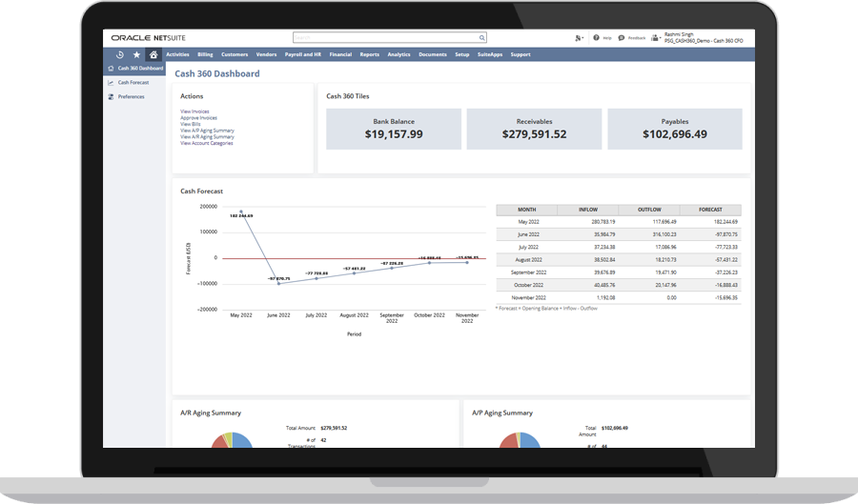The image size is (858, 504).
Task: Click the search magnifier icon
Action: tap(481, 38)
